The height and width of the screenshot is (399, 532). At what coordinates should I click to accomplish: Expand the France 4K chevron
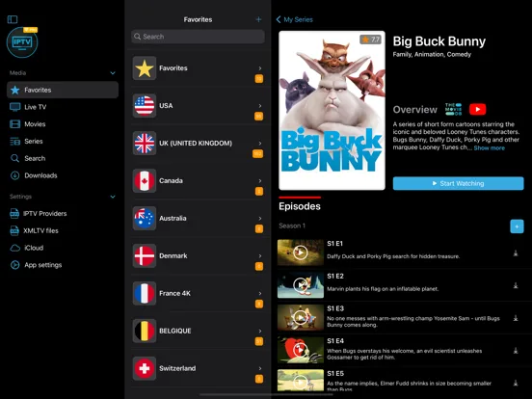pyautogui.click(x=260, y=293)
